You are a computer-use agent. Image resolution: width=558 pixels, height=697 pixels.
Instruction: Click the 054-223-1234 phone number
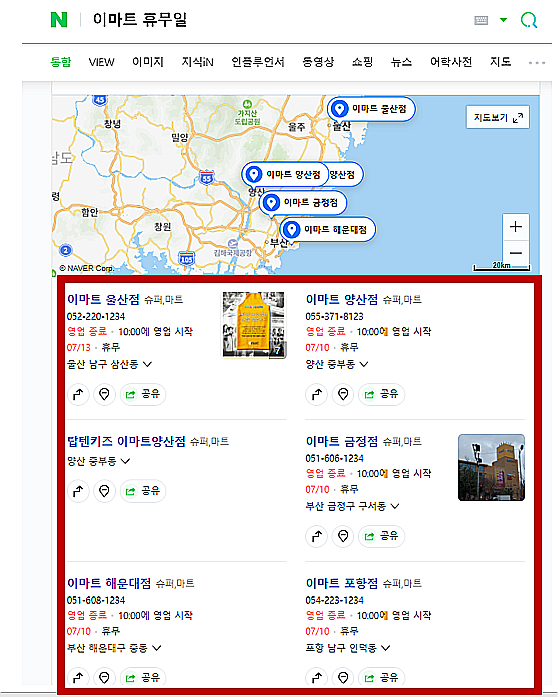click(x=334, y=600)
